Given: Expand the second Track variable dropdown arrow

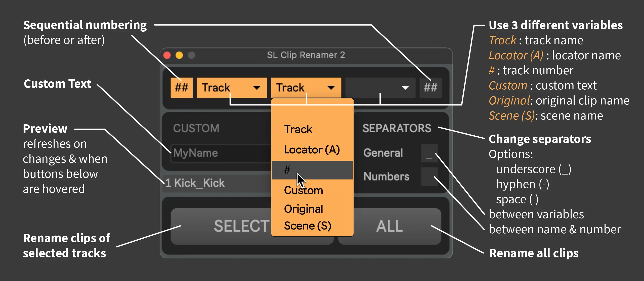Looking at the screenshot, I should click(x=331, y=88).
